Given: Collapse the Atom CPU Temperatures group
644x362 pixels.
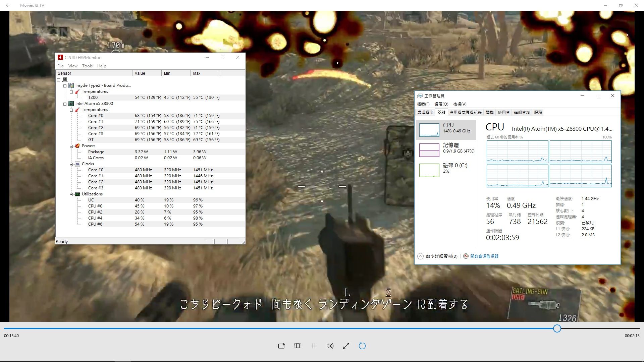Looking at the screenshot, I should pos(71,110).
